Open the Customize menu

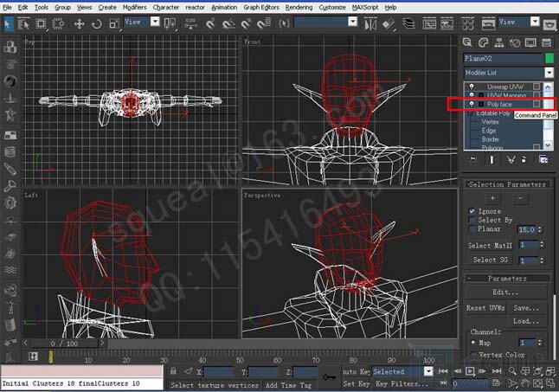click(332, 7)
